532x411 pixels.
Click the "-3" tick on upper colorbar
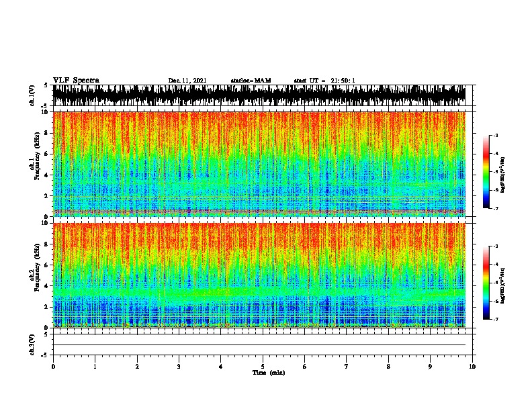[496, 135]
